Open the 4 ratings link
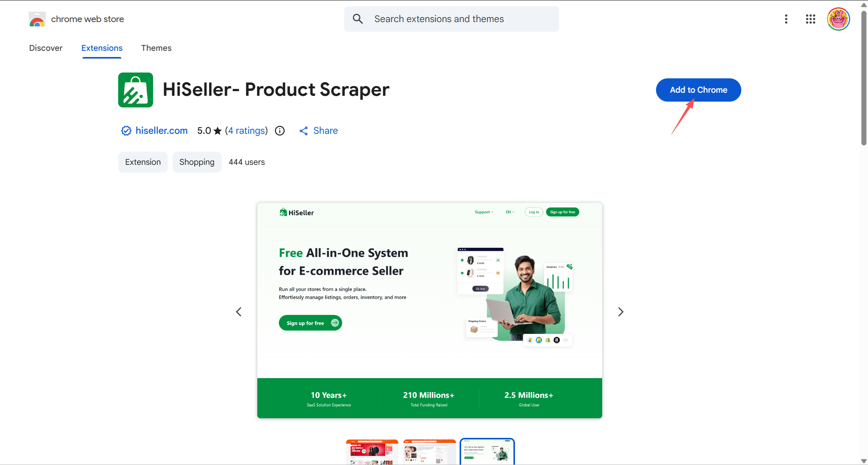Screen dimensions: 868x465 pyautogui.click(x=247, y=131)
